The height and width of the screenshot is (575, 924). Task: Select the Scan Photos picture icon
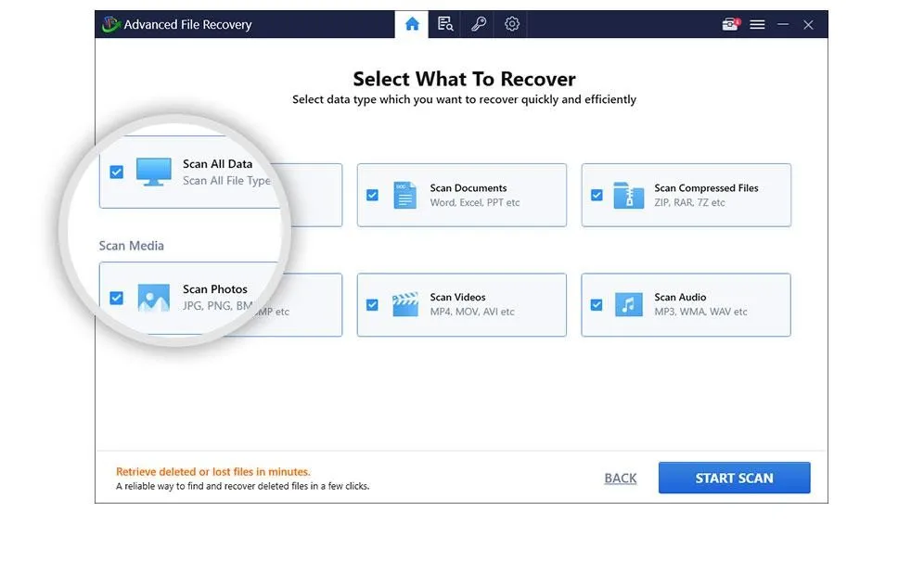[x=154, y=298]
